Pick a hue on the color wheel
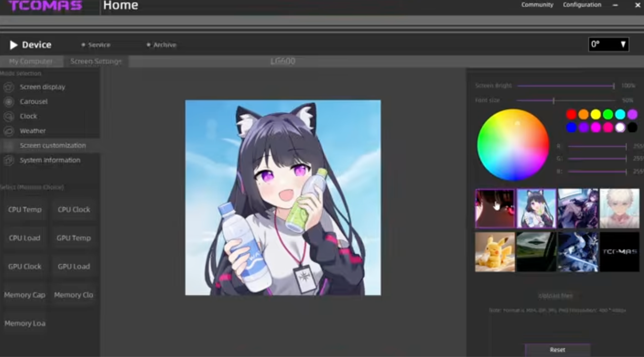This screenshot has width=644, height=357. (513, 145)
